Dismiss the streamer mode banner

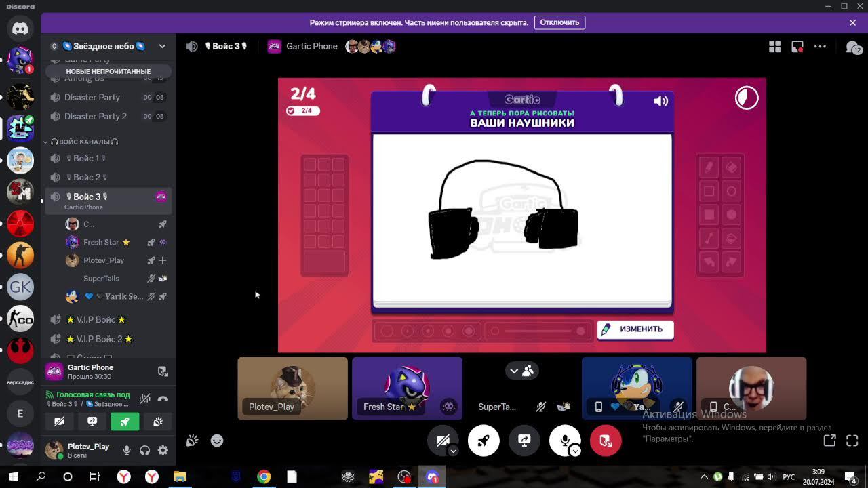(852, 22)
